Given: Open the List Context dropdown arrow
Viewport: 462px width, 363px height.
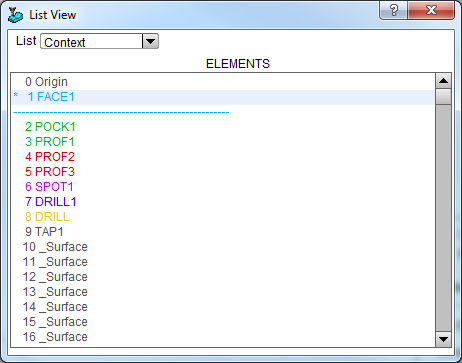Looking at the screenshot, I should (150, 41).
